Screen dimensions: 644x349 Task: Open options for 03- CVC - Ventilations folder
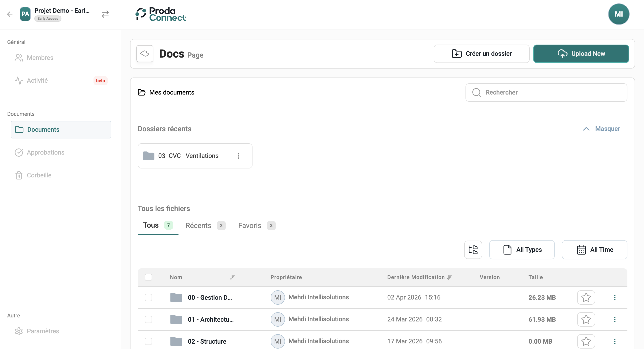(239, 156)
